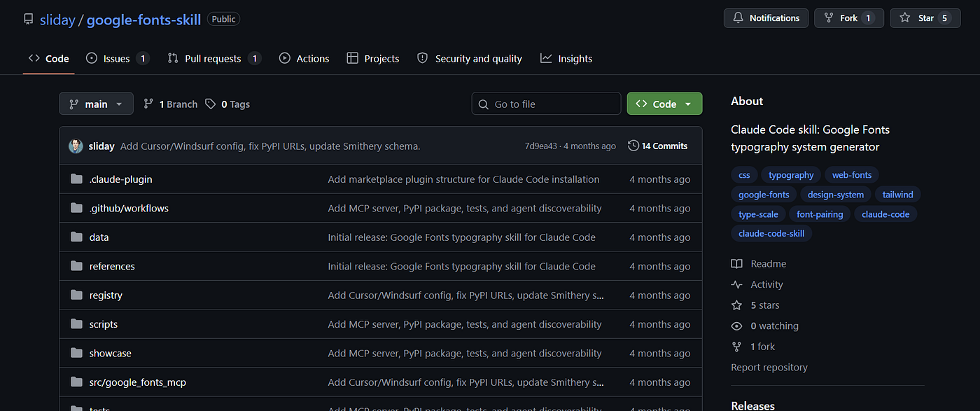This screenshot has height=411, width=980.
Task: Open the registry folder
Action: tap(106, 295)
